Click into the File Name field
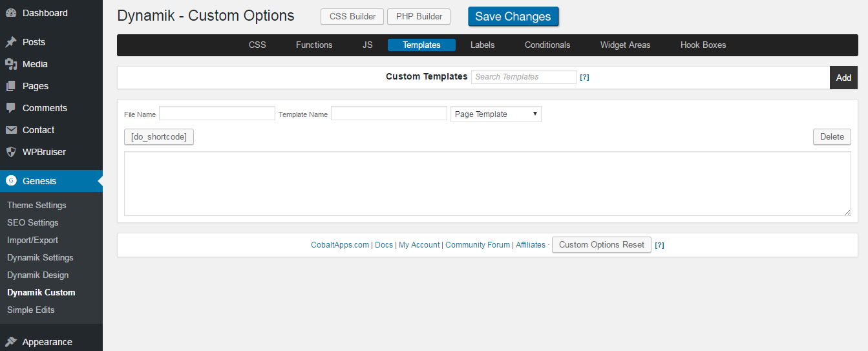Viewport: 868px width, 351px height. coord(217,113)
